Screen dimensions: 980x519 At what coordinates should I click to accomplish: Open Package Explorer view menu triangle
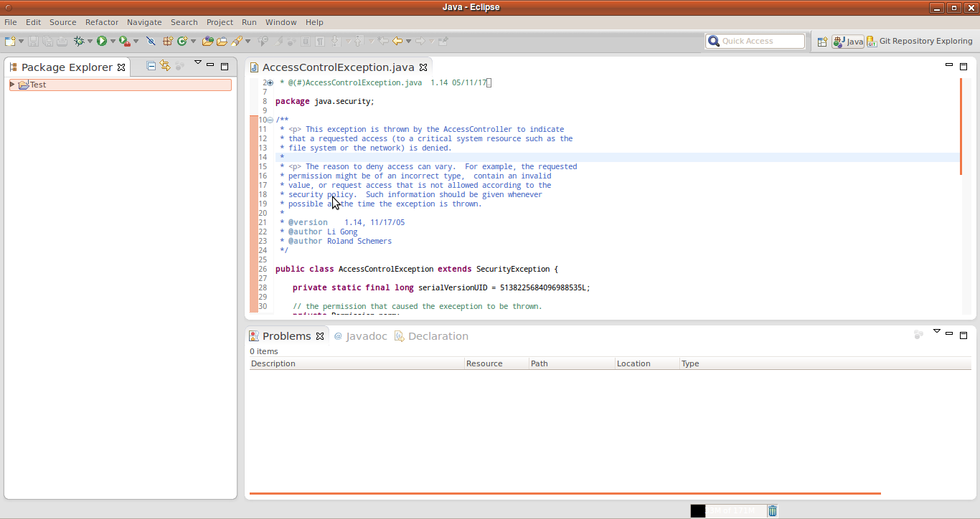pyautogui.click(x=198, y=63)
